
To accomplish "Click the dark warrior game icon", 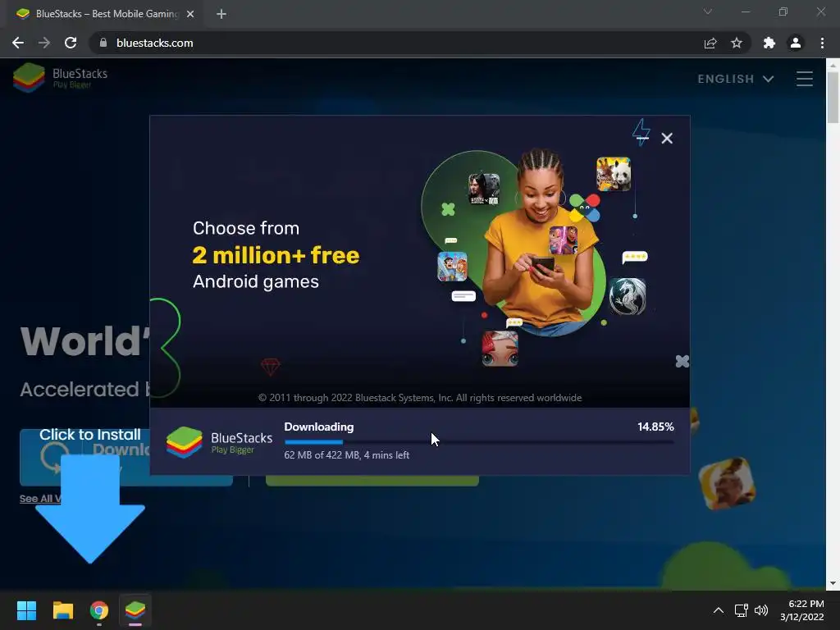I will [484, 189].
